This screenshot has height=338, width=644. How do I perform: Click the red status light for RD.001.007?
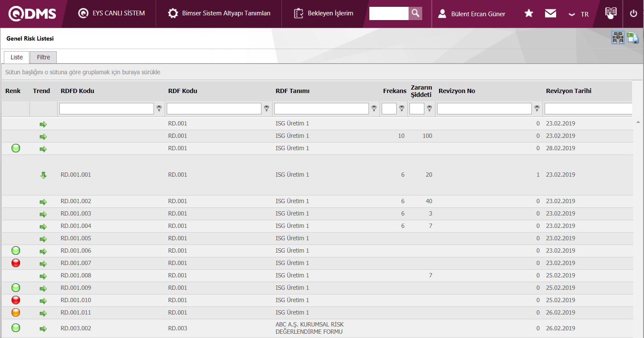(16, 263)
